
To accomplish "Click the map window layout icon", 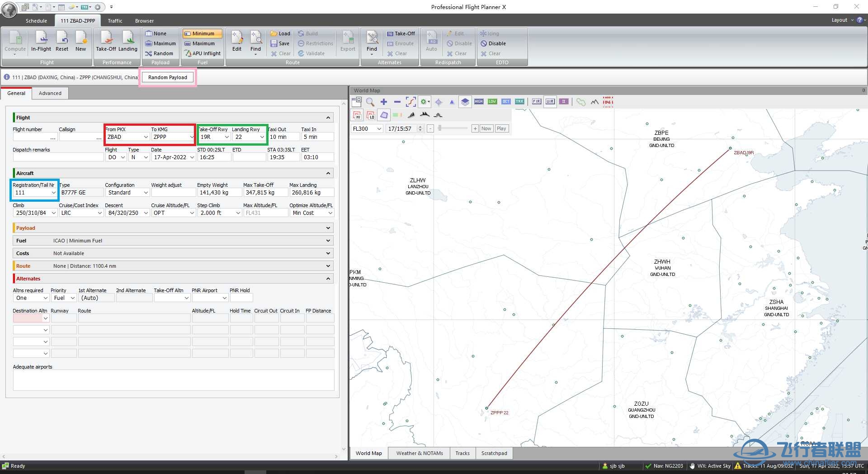I will coord(357,102).
